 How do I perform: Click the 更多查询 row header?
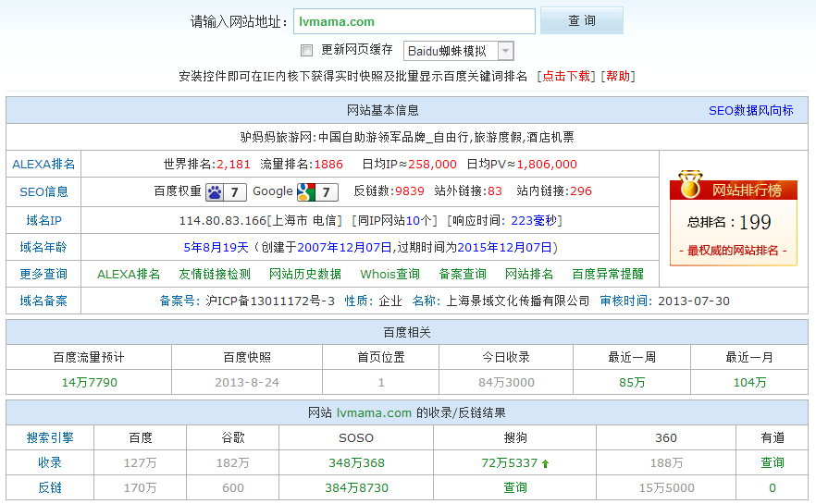pos(43,274)
